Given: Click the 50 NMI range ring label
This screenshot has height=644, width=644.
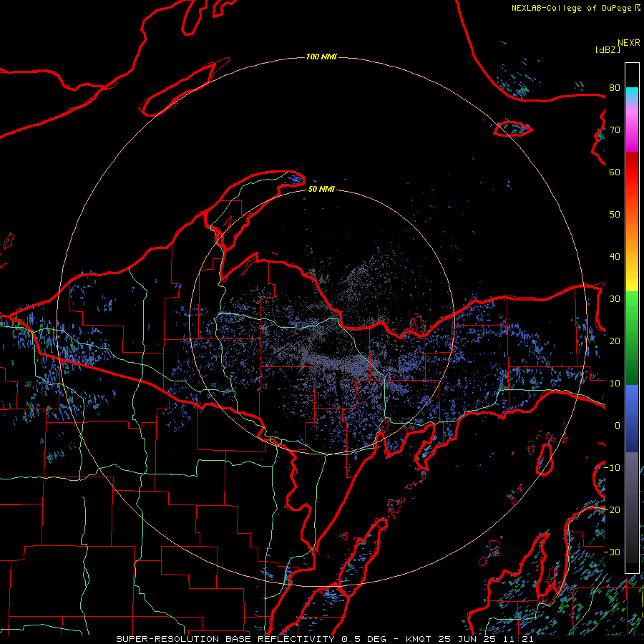Looking at the screenshot, I should point(321,190).
